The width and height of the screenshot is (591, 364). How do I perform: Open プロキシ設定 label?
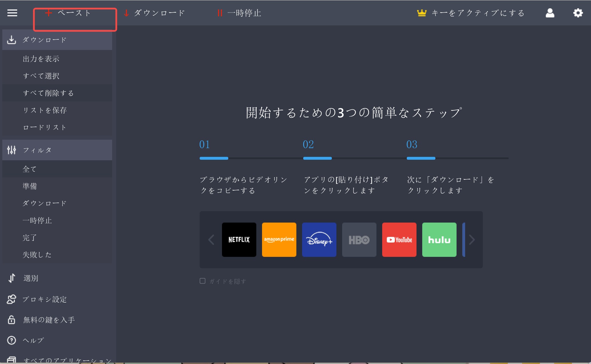(45, 299)
